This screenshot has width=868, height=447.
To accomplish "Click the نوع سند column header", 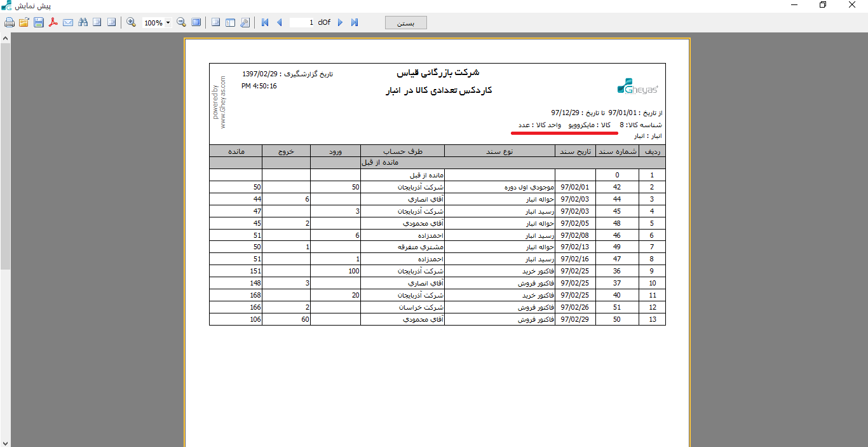I will point(499,151).
